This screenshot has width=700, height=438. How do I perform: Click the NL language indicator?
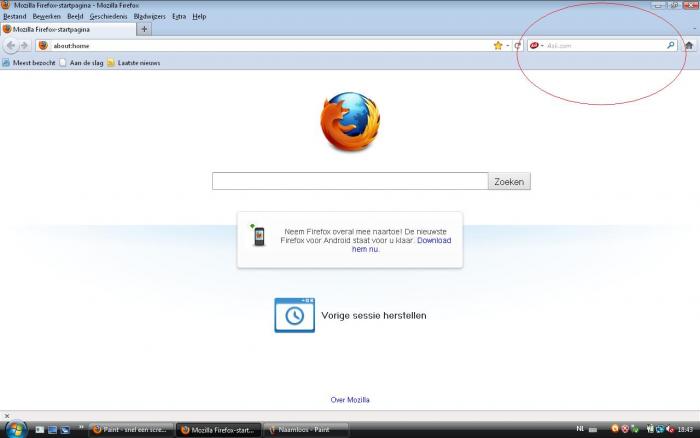[x=580, y=429]
